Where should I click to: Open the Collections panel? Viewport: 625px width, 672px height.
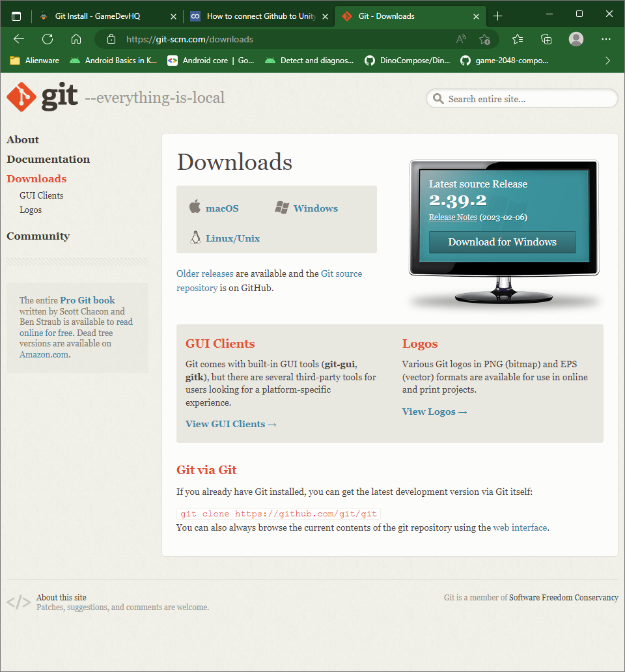[547, 39]
